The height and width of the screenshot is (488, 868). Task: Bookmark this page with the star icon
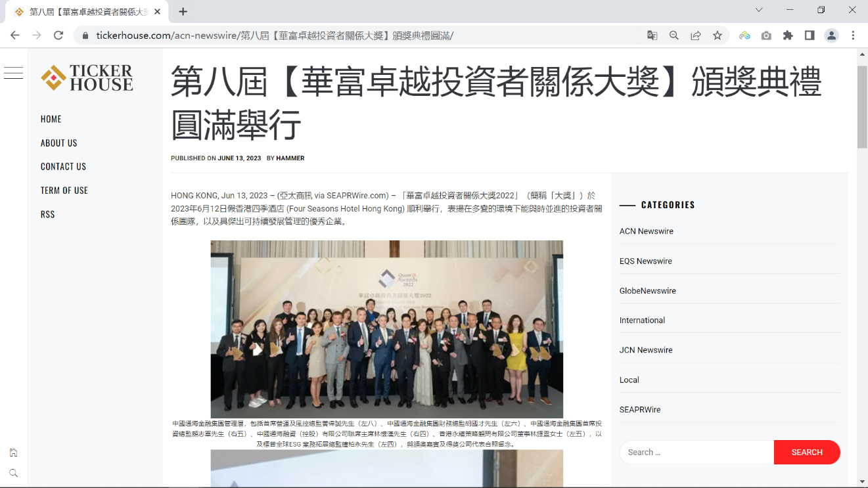click(x=718, y=35)
